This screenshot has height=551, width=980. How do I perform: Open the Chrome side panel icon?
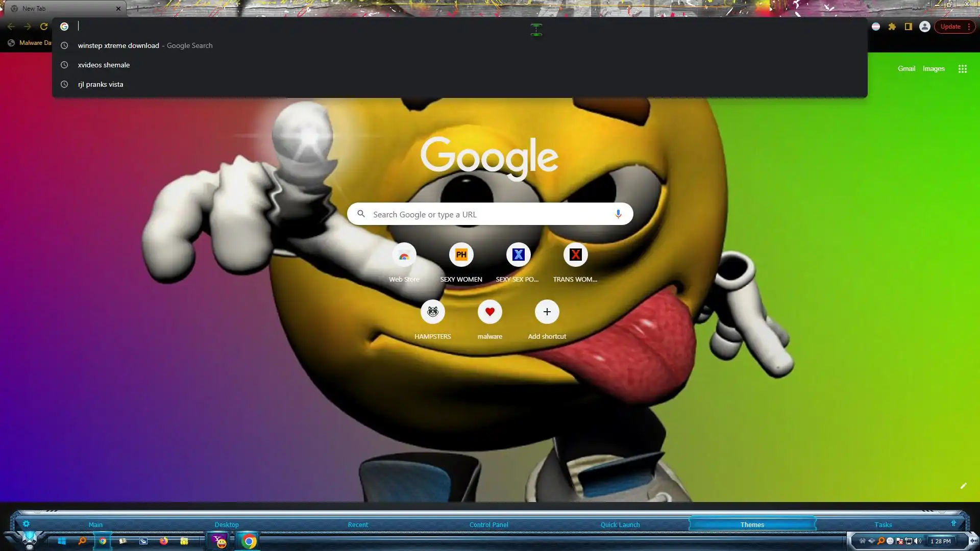pos(908,27)
